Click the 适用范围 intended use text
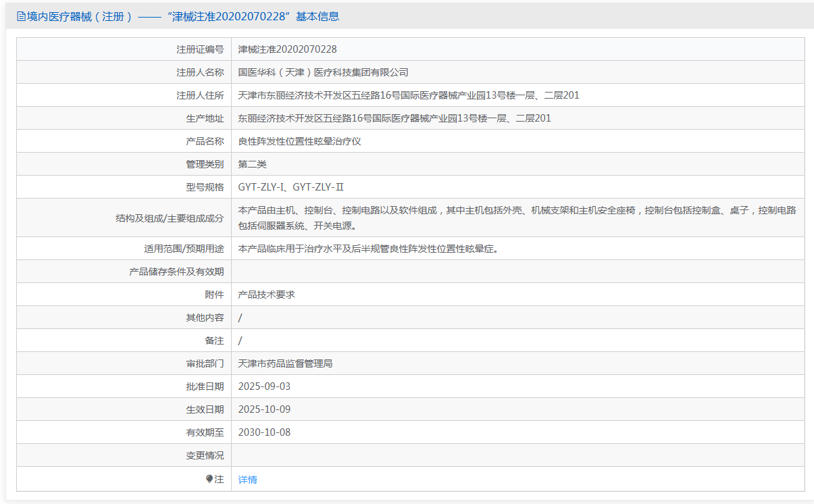Image resolution: width=814 pixels, height=504 pixels. coord(368,249)
